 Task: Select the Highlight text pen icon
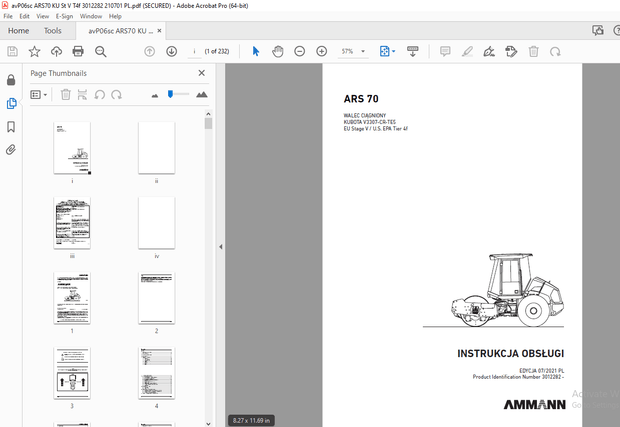[x=467, y=51]
